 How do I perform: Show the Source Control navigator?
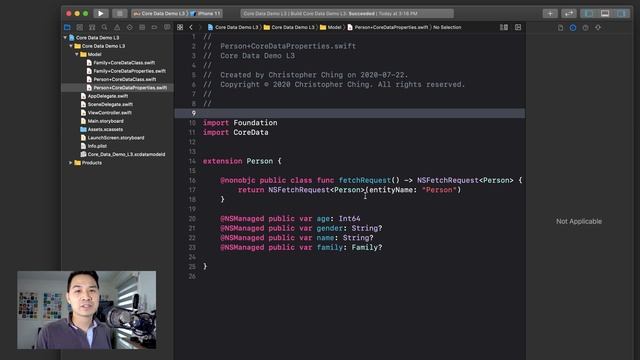[80, 27]
